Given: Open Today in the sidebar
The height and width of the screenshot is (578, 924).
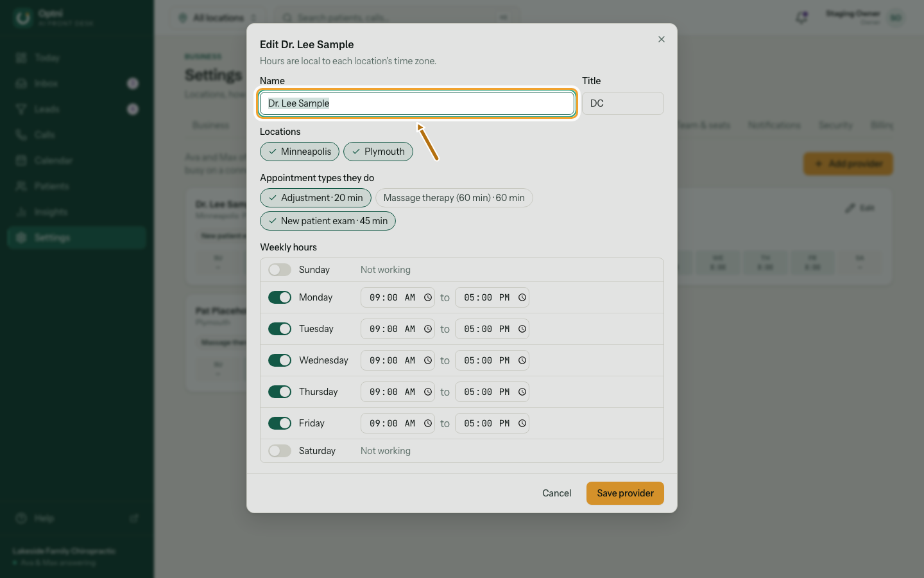Looking at the screenshot, I should [x=77, y=58].
